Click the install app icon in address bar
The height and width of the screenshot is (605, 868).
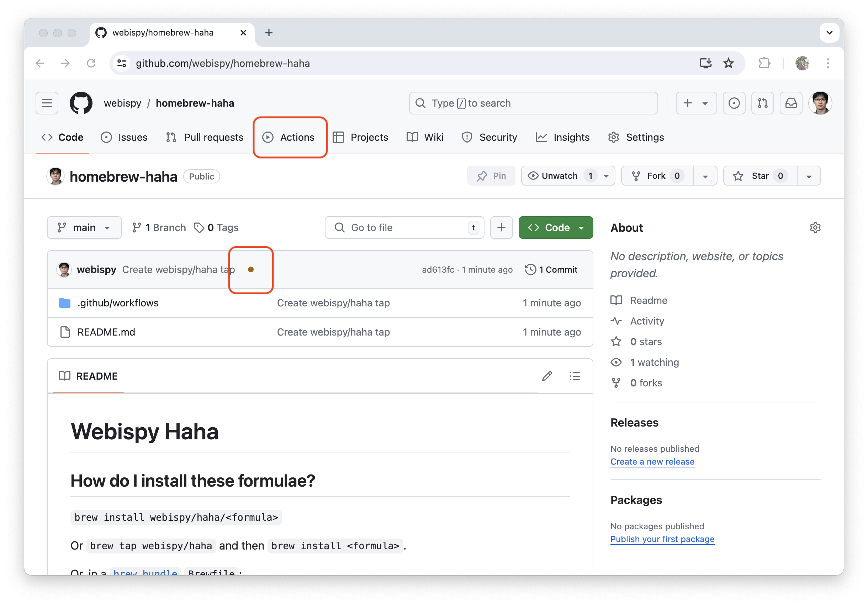(x=705, y=63)
